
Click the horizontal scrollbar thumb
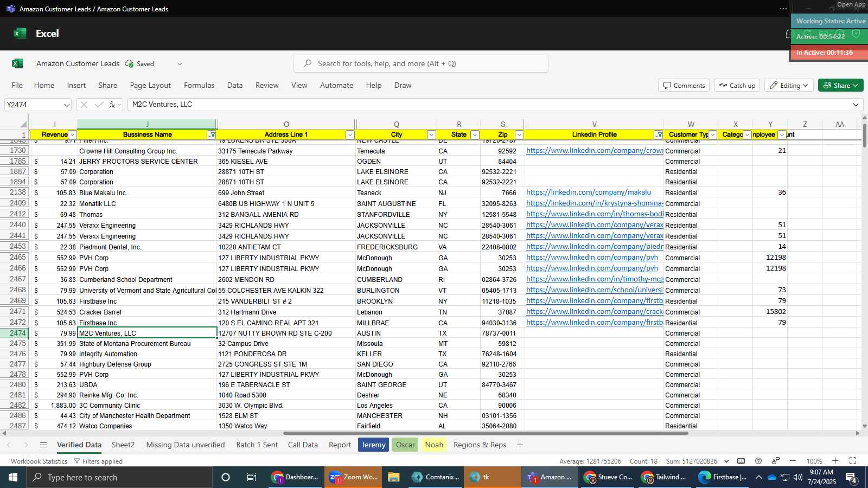[x=486, y=433]
